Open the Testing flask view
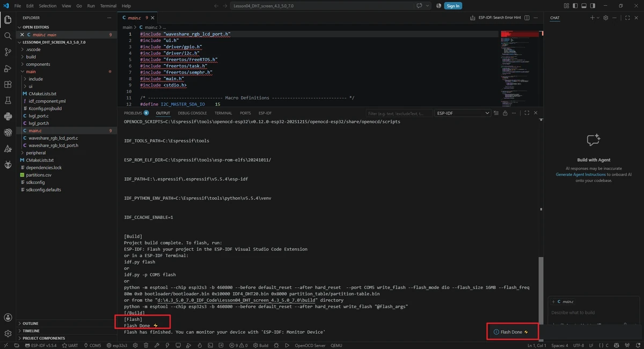The width and height of the screenshot is (644, 349). (8, 100)
